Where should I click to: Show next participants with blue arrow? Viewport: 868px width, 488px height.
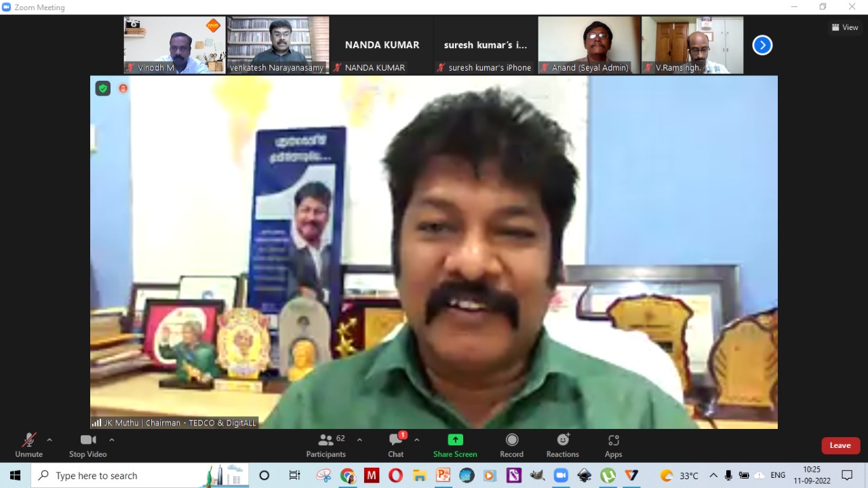coord(762,45)
